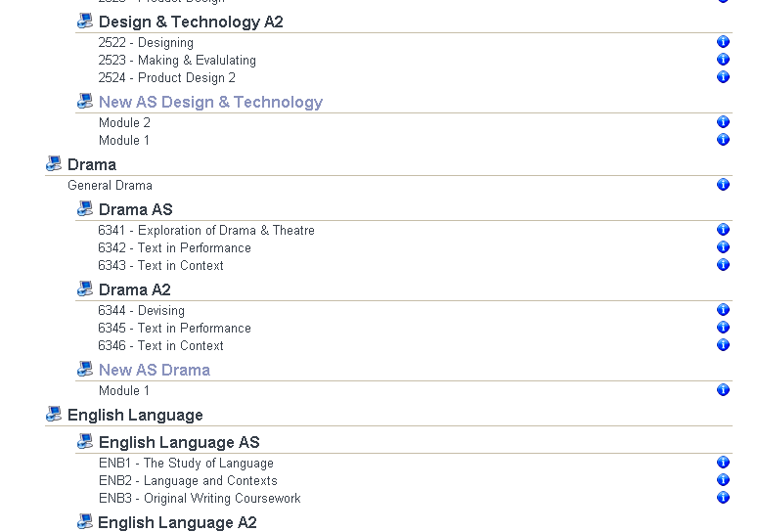Select 2523 - Making & Evalulating entry
The image size is (759, 532).
177,60
